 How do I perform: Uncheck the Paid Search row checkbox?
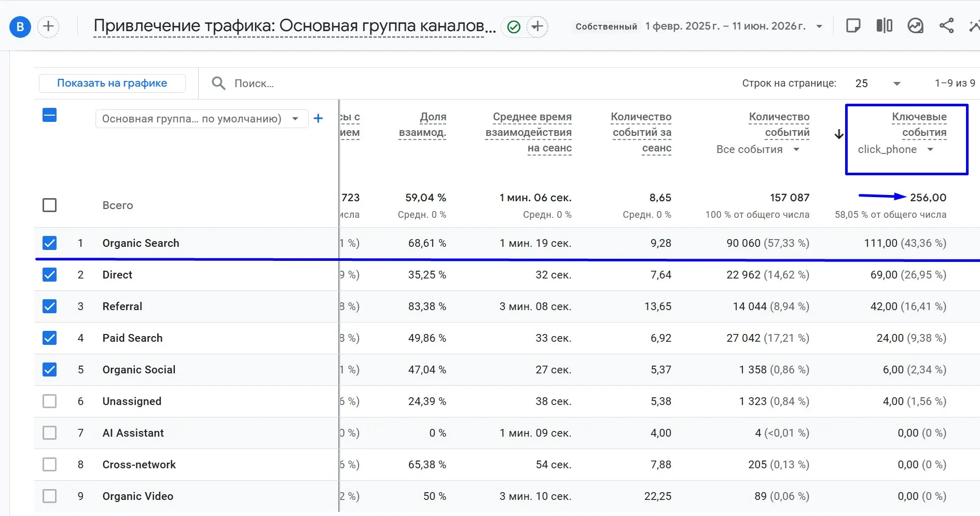(x=49, y=338)
